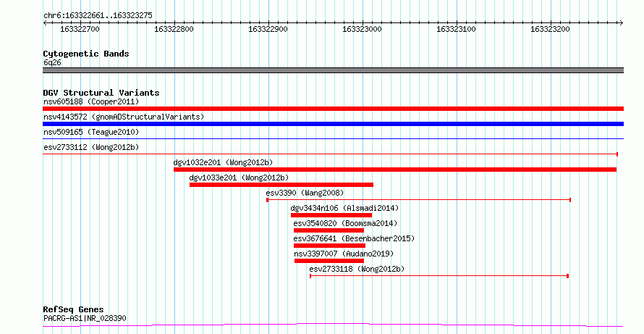Image resolution: width=644 pixels, height=334 pixels.
Task: Click the RefSeq Genes track heading
Action: pos(74,309)
